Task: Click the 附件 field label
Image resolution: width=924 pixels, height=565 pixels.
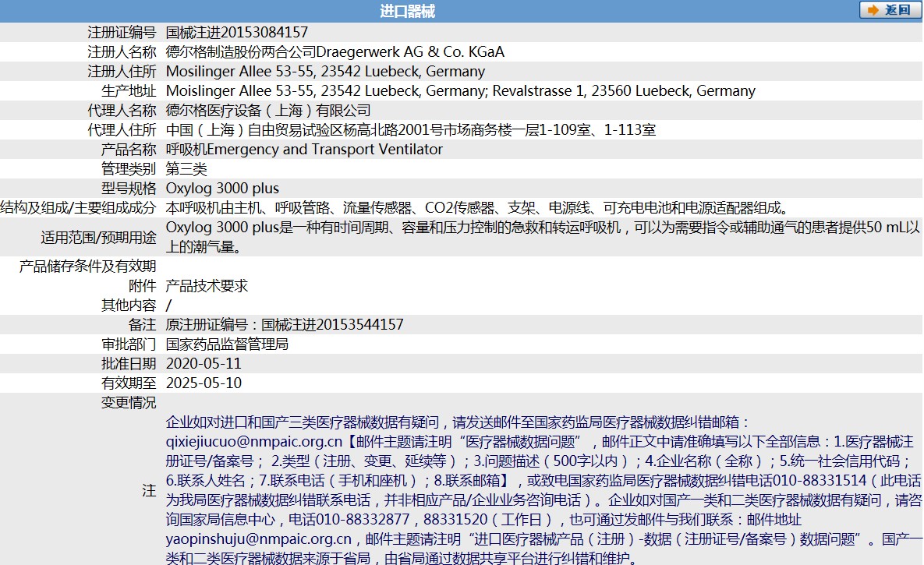Action: click(142, 286)
